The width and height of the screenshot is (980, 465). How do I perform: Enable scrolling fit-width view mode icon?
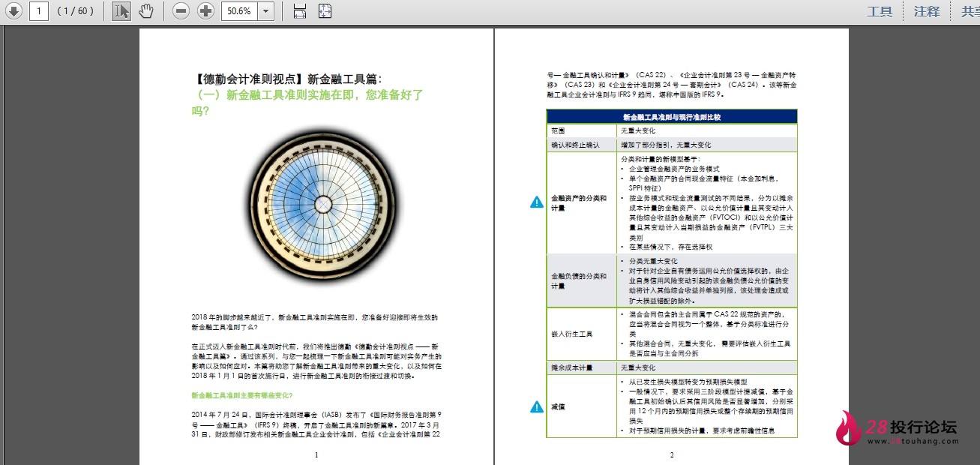pos(300,11)
